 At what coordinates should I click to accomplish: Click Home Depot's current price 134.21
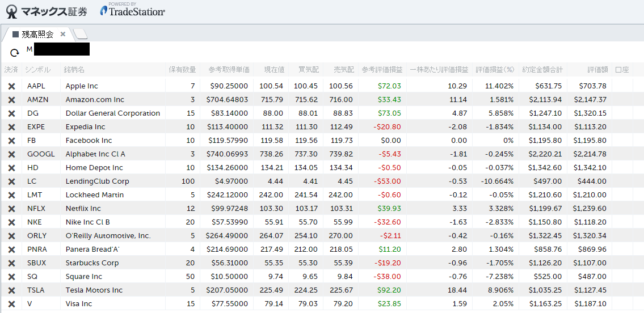(x=271, y=167)
